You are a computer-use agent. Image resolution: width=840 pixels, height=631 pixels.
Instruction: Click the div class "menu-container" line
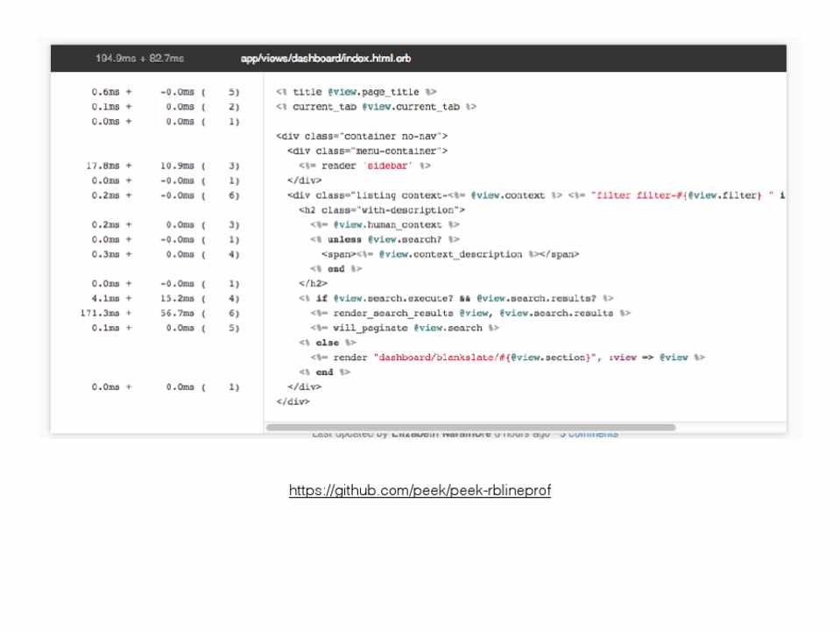pyautogui.click(x=367, y=151)
